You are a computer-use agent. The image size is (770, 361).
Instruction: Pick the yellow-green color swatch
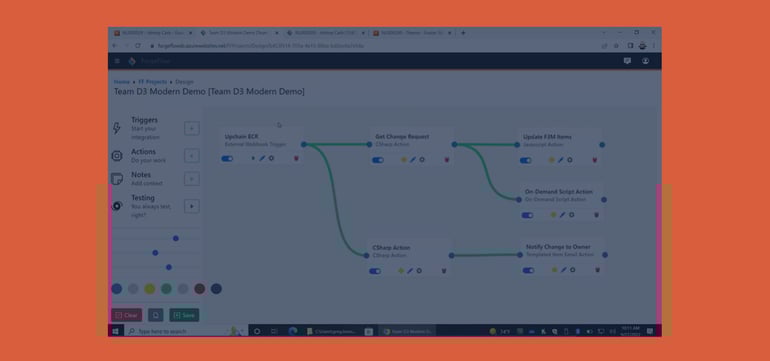point(150,289)
